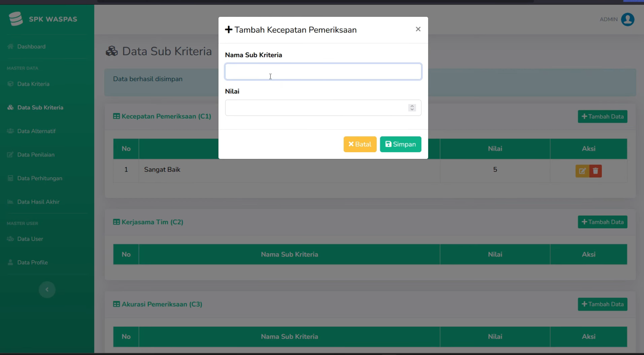Screen dimensions: 644x355
Task: Close the Tambah Kecepatan Pemeriksaan dialog
Action: [x=418, y=29]
